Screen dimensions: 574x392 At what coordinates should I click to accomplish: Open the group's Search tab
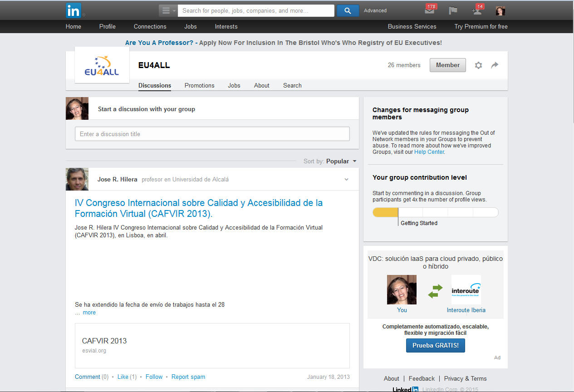(x=292, y=85)
